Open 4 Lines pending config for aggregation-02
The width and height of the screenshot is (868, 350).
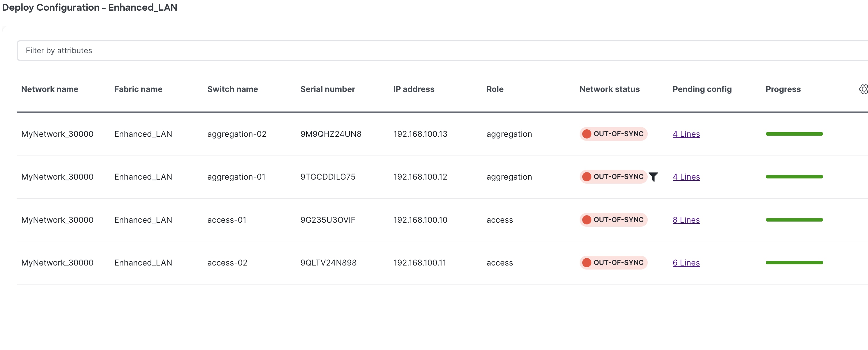686,134
